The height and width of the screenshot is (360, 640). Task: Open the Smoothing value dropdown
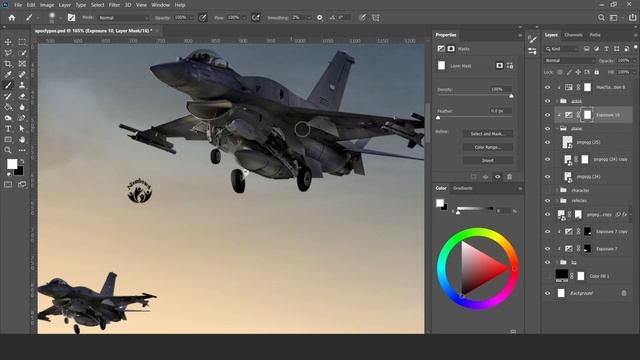click(308, 18)
